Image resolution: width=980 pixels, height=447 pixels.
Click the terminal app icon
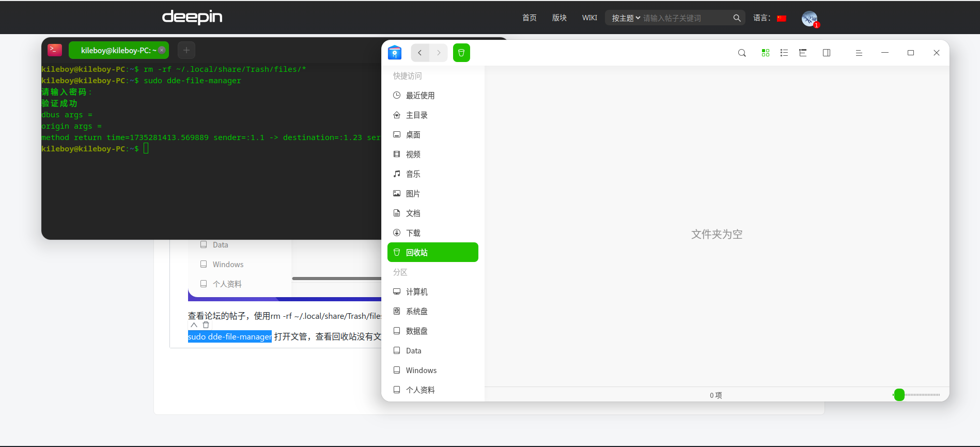coord(55,50)
